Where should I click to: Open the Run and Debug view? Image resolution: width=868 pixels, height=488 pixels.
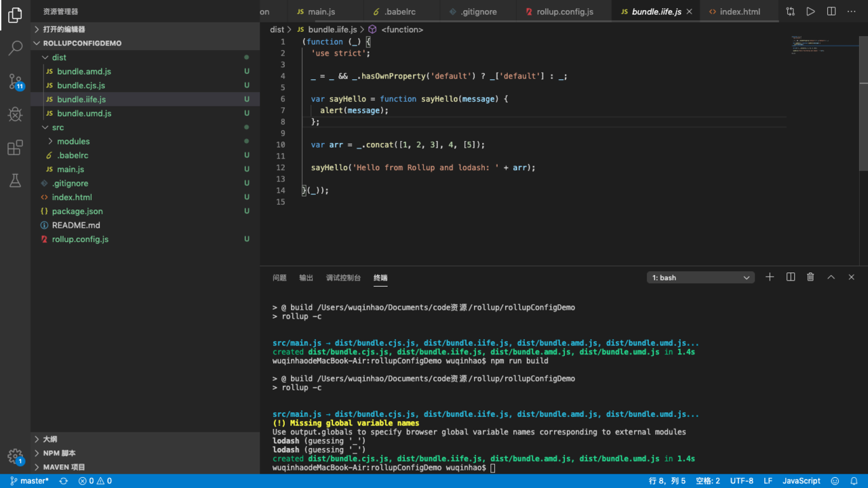15,115
